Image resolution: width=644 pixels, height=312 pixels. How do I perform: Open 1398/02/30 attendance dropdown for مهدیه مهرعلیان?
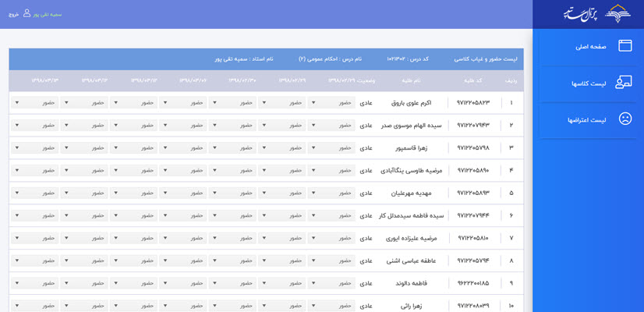[232, 193]
